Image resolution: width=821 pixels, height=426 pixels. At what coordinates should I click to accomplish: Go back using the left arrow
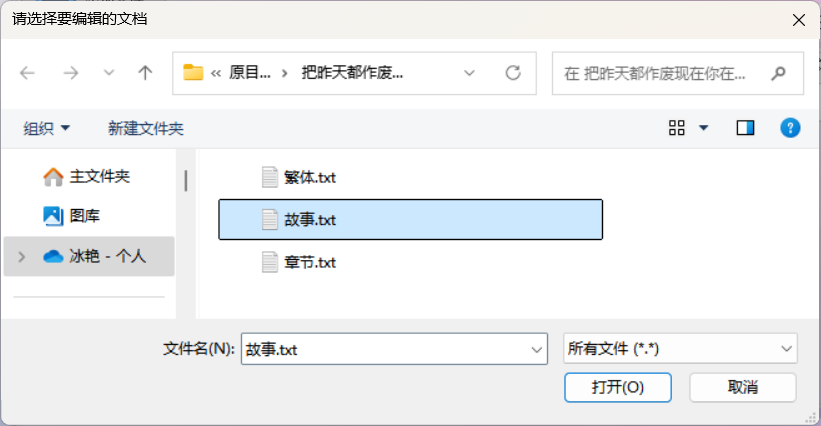click(27, 73)
